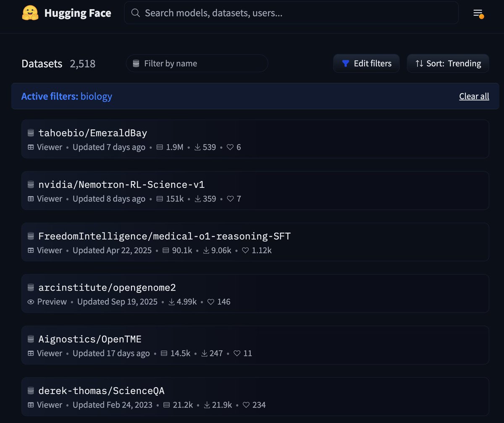The width and height of the screenshot is (504, 423).
Task: Click the Edit filters button
Action: click(366, 63)
